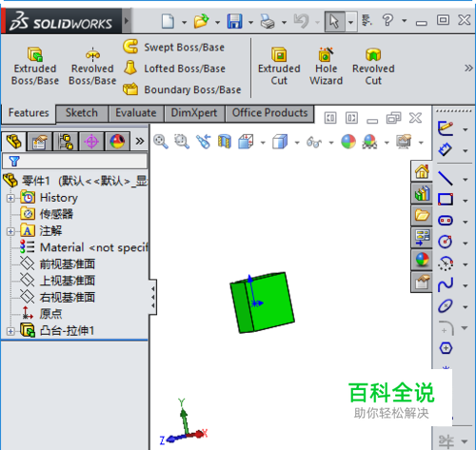Switch to the Office Products tab

(x=269, y=113)
